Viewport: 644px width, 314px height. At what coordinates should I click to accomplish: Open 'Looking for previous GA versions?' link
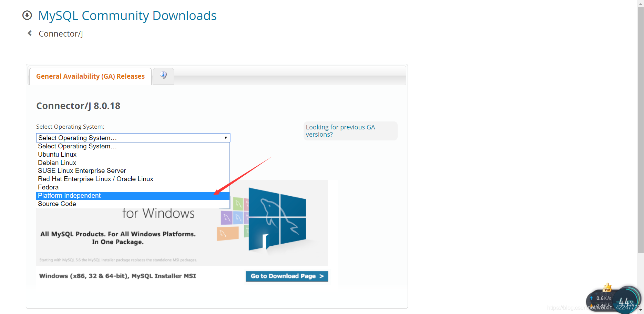340,131
